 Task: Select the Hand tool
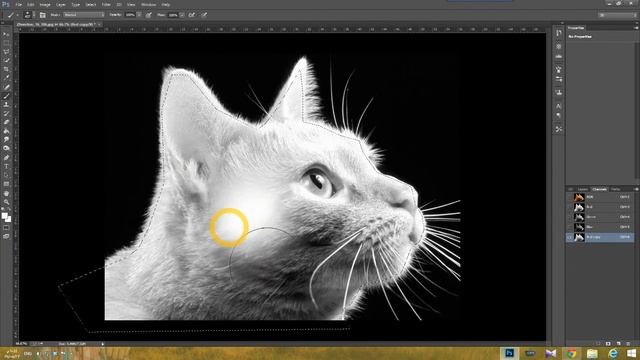coord(6,193)
